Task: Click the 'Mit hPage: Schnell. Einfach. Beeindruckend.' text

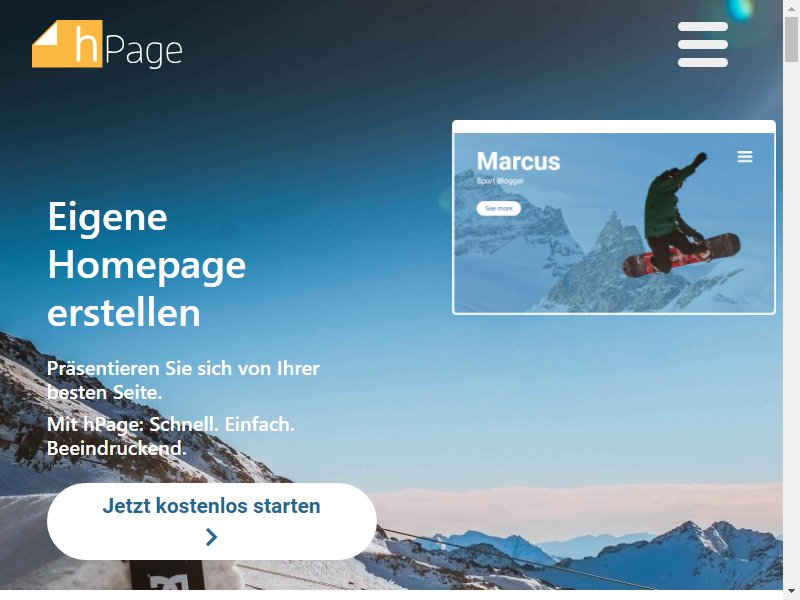Action: coord(171,436)
